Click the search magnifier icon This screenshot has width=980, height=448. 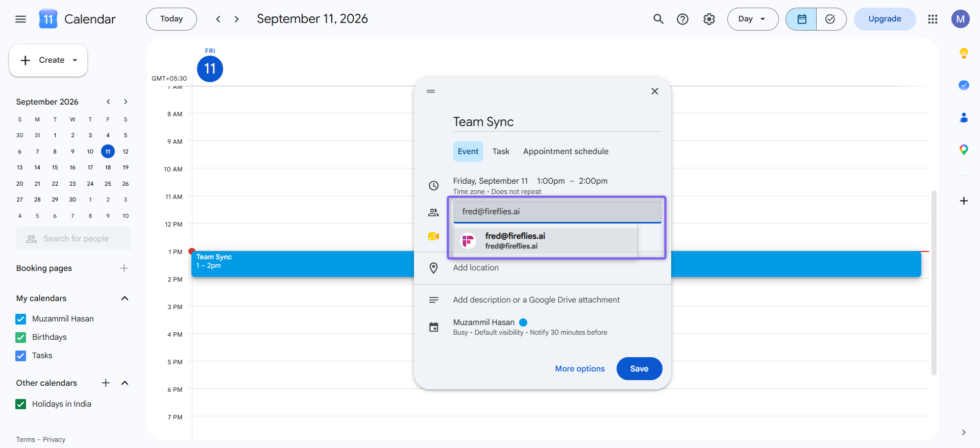pyautogui.click(x=658, y=19)
